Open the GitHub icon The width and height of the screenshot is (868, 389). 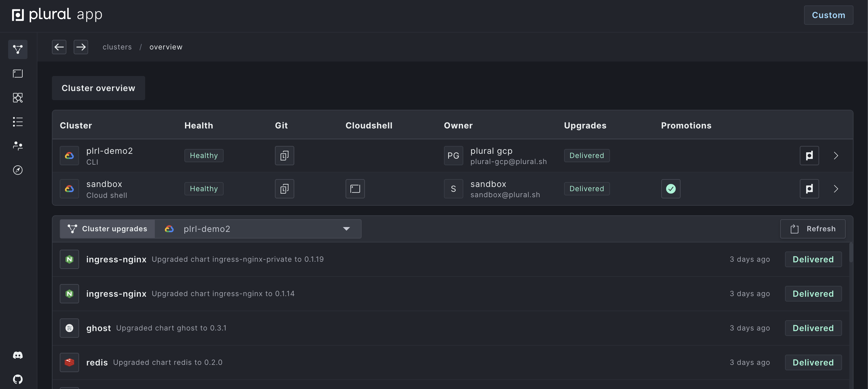point(18,379)
